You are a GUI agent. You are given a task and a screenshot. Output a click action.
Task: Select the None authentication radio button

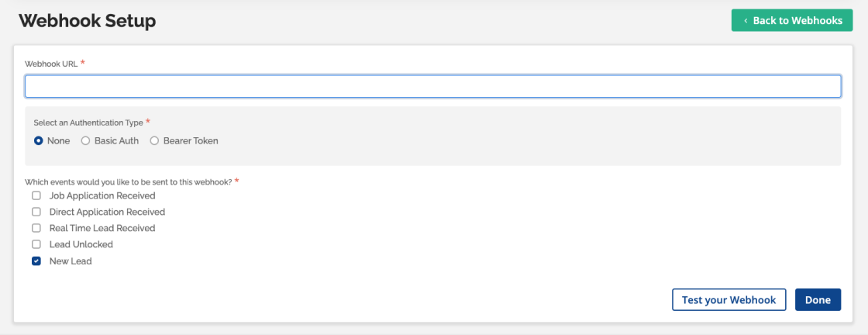[38, 141]
